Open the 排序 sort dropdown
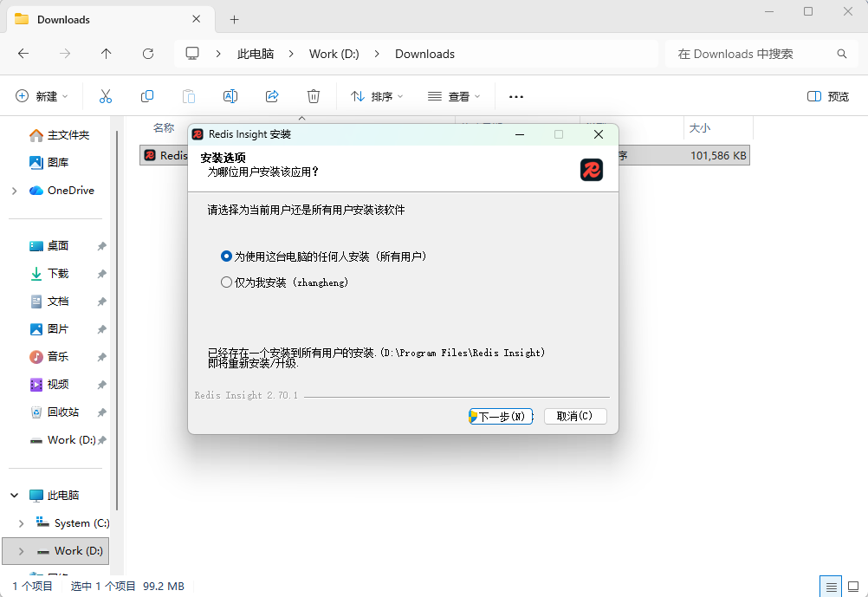Viewport: 868px width, 597px height. coord(377,96)
